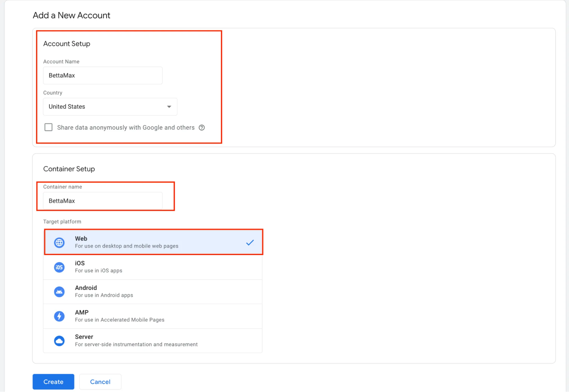Select the iOS target platform option
Screen dimensions: 569x392
click(x=153, y=267)
